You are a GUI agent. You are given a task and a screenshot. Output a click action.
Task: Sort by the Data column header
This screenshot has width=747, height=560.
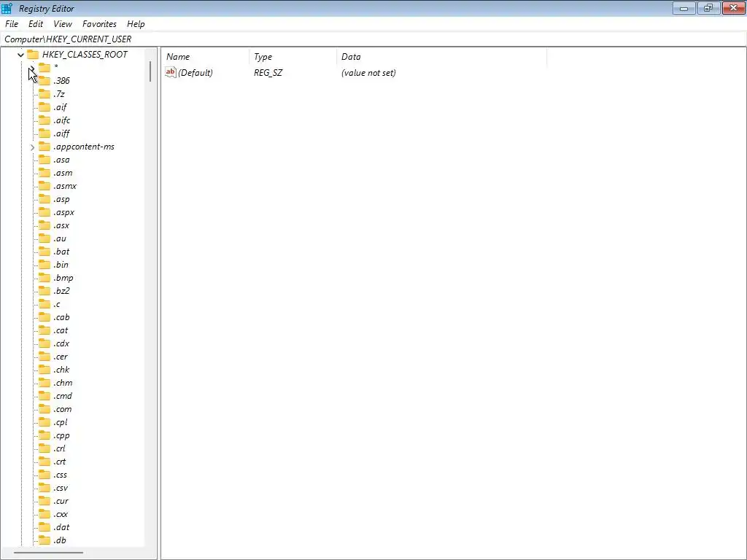coord(441,57)
